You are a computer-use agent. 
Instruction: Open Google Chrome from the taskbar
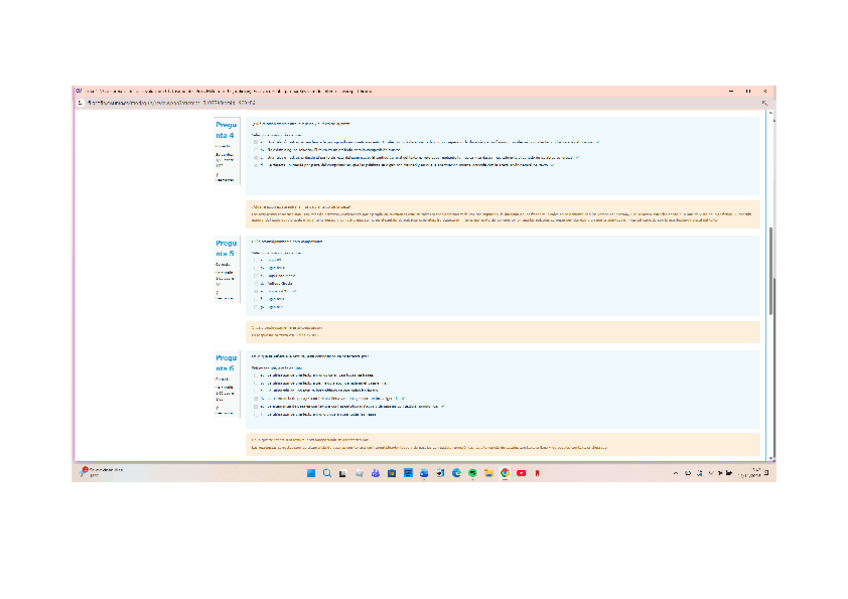tap(505, 473)
